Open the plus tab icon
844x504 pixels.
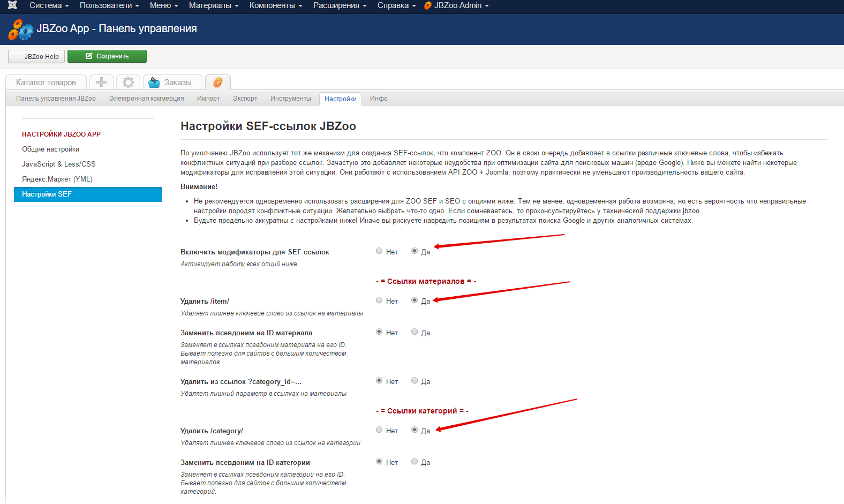[x=101, y=82]
